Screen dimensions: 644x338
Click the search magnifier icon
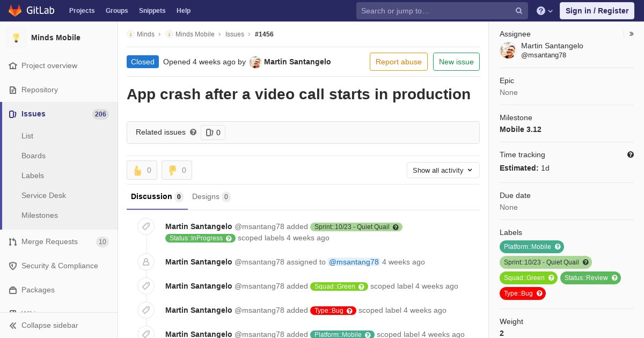pos(519,11)
